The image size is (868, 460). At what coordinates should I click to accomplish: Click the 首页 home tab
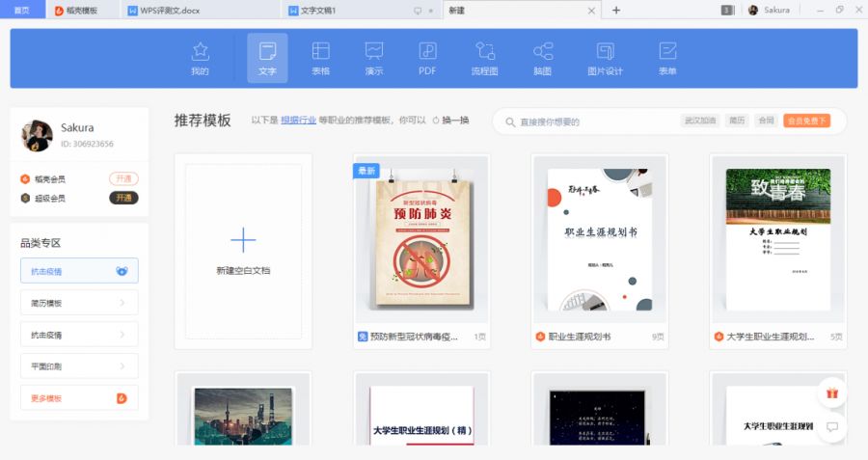[22, 10]
